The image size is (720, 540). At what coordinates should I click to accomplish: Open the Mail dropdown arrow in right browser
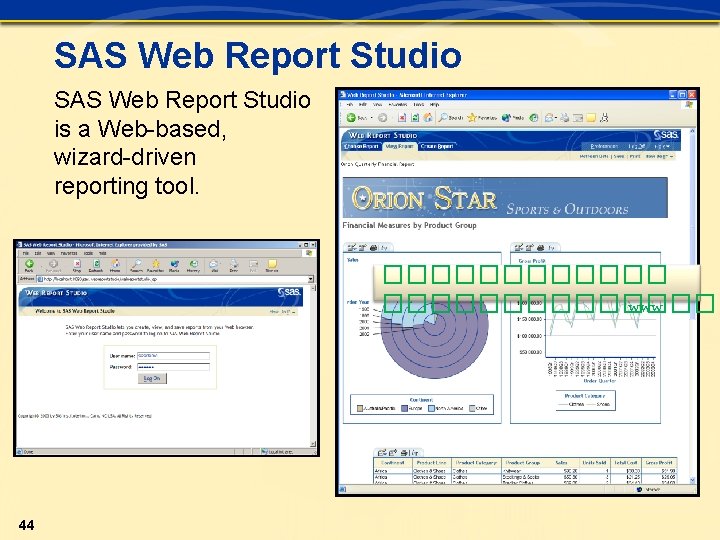(556, 118)
